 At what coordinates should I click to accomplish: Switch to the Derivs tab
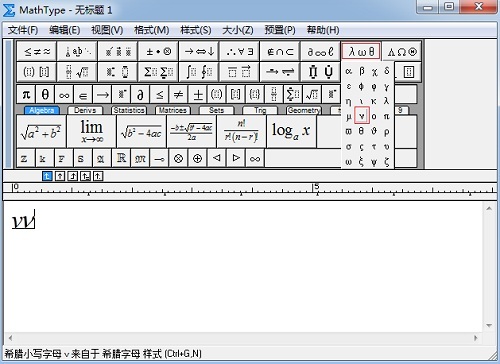[x=85, y=110]
